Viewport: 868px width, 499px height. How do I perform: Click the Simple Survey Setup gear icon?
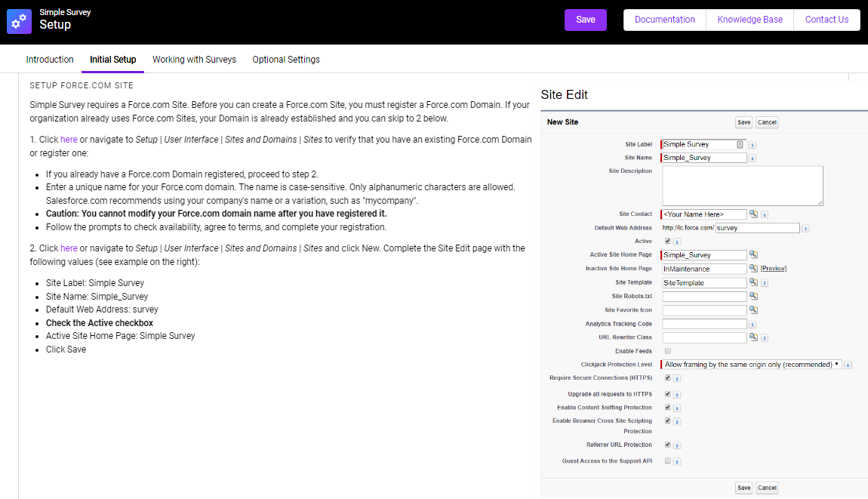[19, 22]
